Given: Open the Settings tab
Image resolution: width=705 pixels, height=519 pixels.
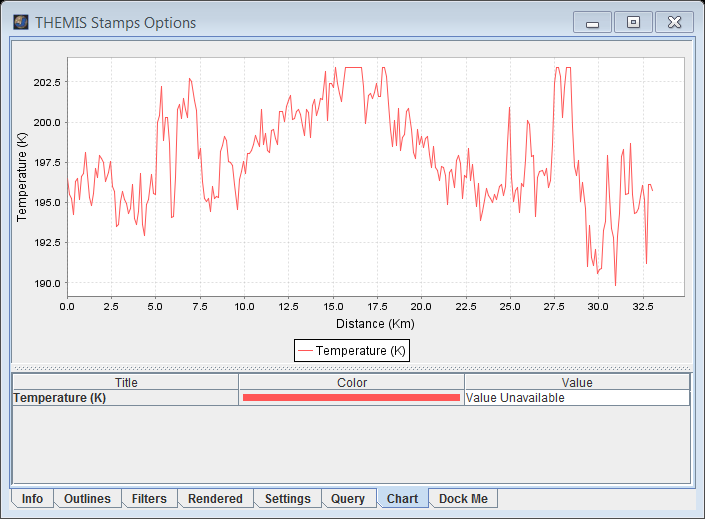Looking at the screenshot, I should pos(287,498).
